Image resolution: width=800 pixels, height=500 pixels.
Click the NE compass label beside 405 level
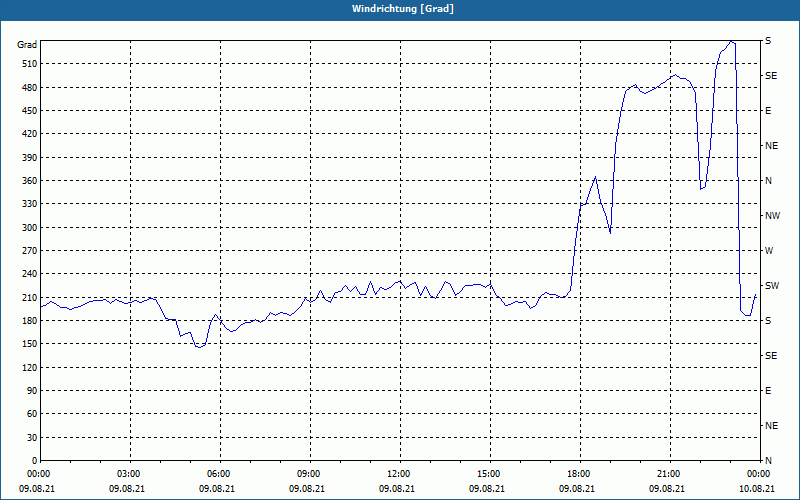772,146
